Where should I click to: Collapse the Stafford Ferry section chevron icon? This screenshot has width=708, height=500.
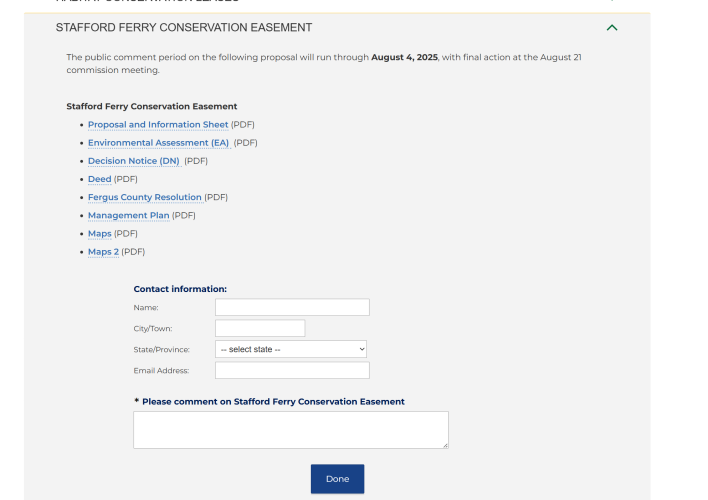(612, 28)
